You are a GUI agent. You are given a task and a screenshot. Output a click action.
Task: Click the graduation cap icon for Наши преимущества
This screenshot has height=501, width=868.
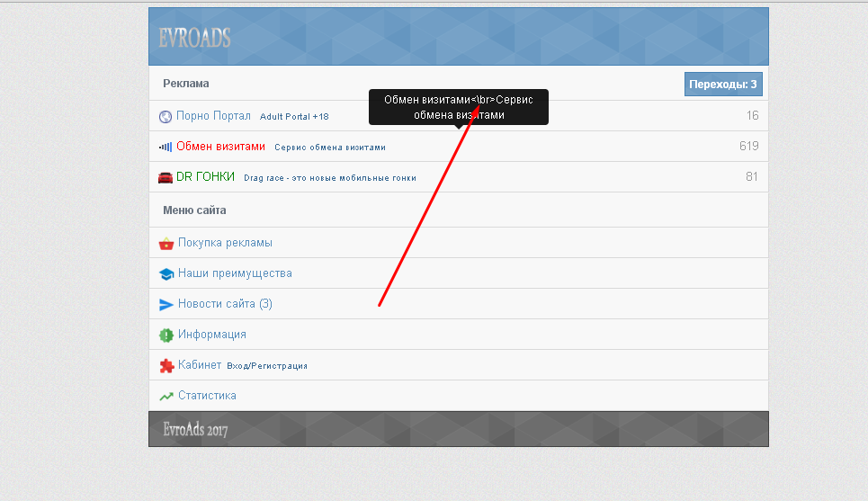point(166,273)
